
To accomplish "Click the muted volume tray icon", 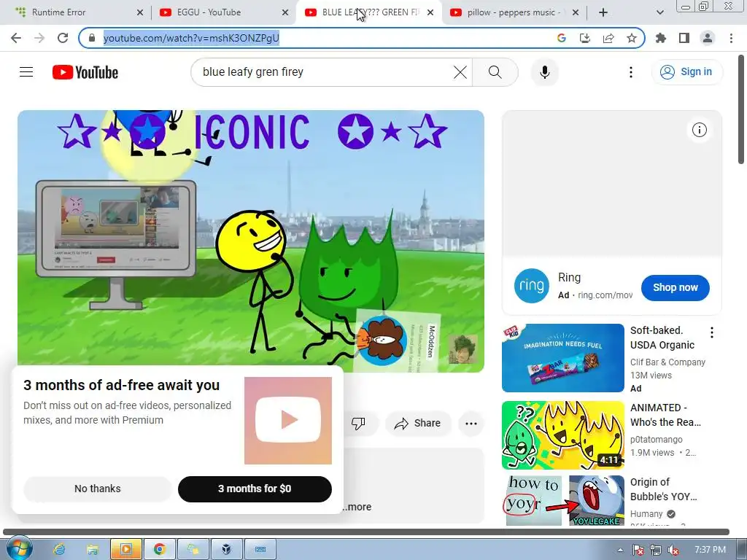I will point(673,550).
